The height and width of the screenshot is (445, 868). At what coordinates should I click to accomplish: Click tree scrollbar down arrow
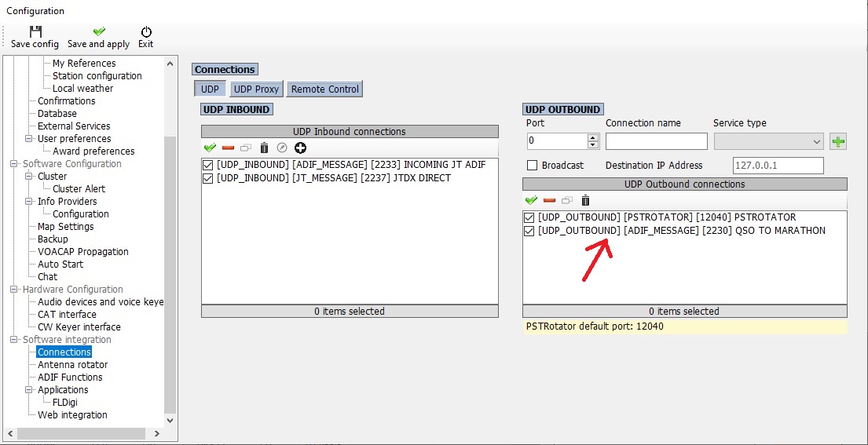pos(170,420)
